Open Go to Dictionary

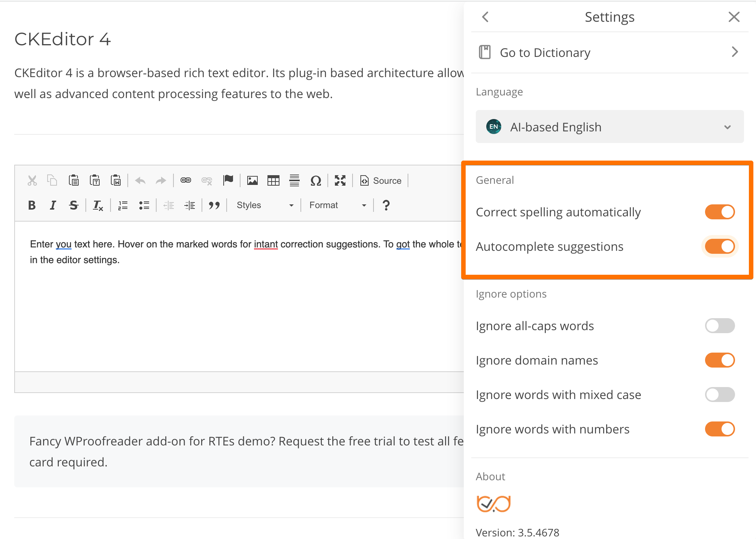point(609,53)
